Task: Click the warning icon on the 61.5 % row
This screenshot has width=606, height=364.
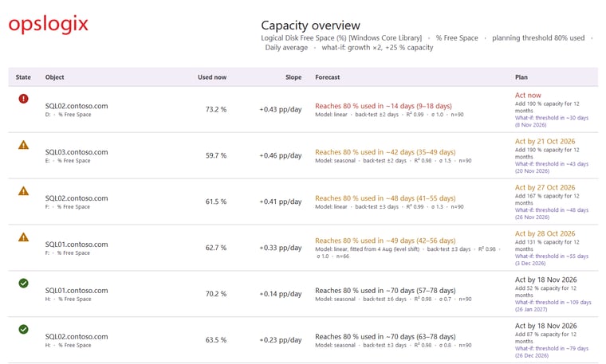Action: 24,190
